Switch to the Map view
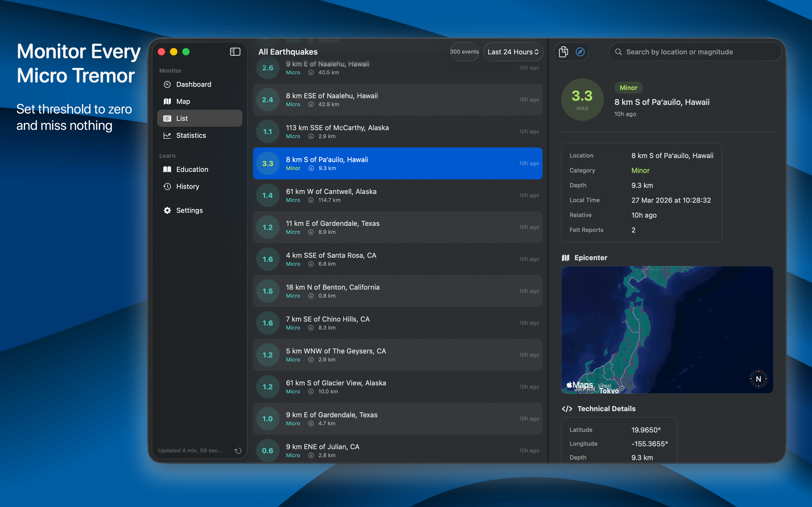812x507 pixels. point(183,101)
